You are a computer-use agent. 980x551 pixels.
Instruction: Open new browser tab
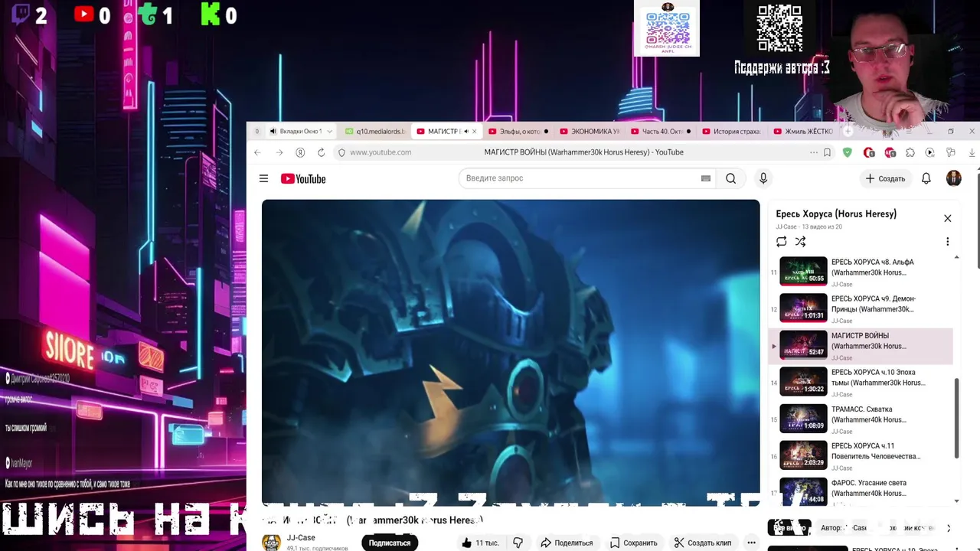tap(847, 132)
